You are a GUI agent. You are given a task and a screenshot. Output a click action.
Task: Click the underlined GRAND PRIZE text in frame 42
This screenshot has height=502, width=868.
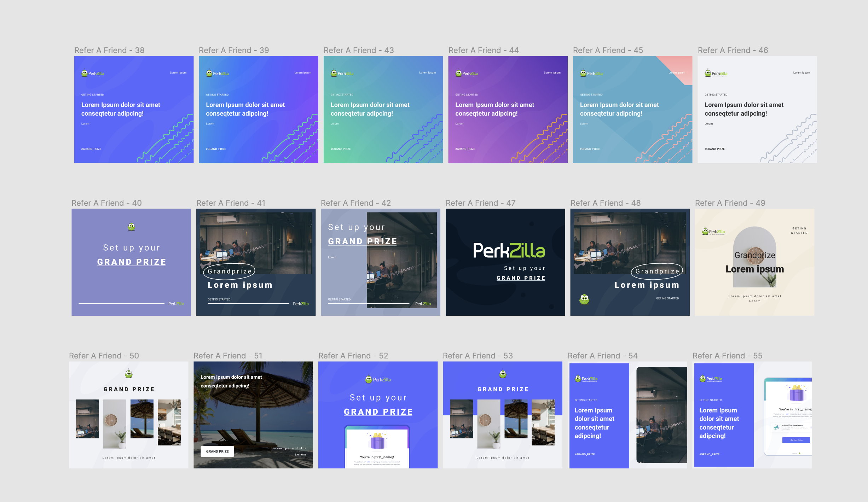pos(363,241)
